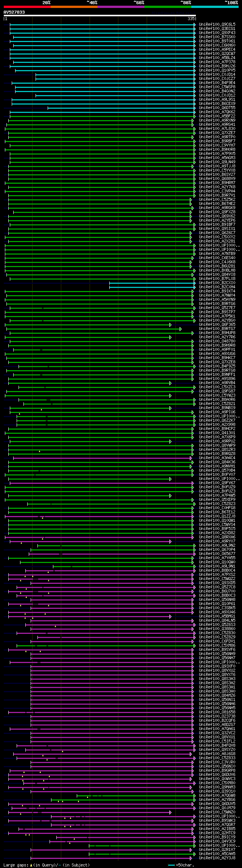Click the green ~80% identity legend segment

click(x=168, y=7)
